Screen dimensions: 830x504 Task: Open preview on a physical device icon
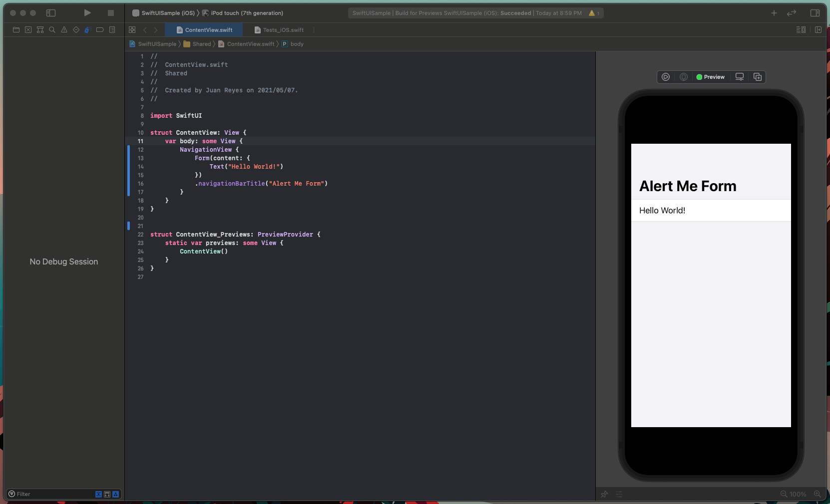(740, 77)
